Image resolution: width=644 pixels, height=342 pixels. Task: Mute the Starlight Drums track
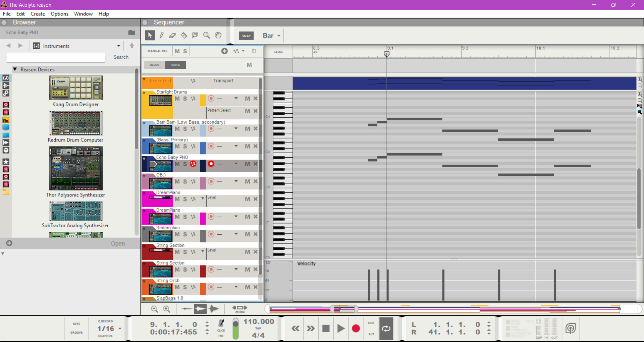pos(177,99)
